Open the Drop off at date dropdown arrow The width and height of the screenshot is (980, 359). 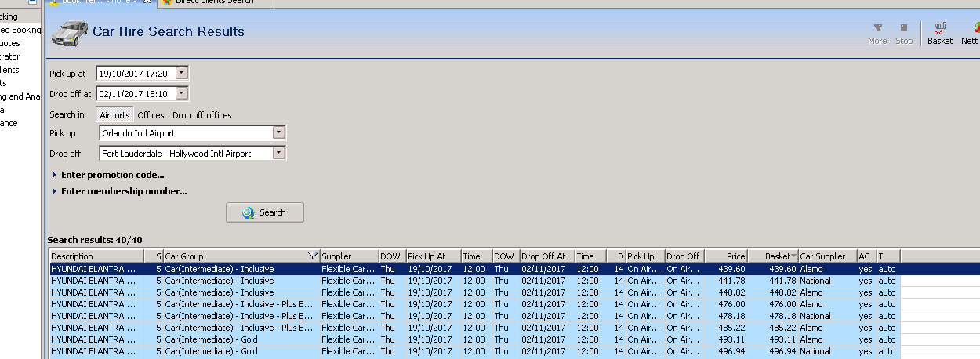click(x=182, y=93)
